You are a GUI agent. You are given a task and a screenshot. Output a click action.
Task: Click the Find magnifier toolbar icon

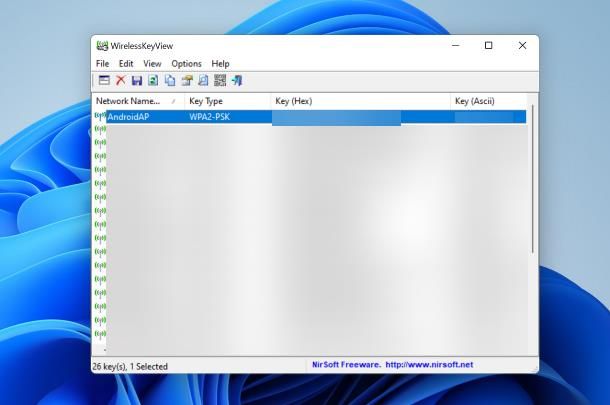tap(203, 80)
